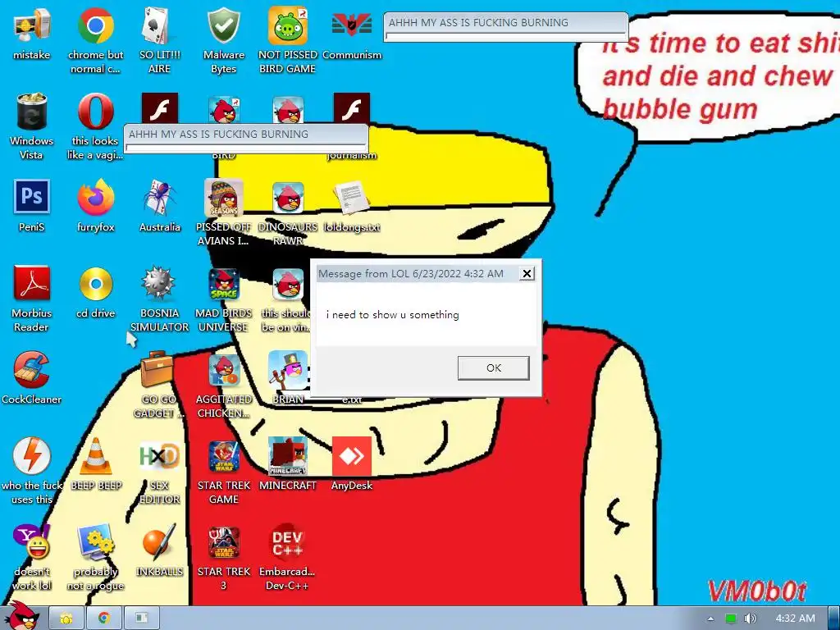Open the 4:32 AM taskbar clock

pos(795,619)
